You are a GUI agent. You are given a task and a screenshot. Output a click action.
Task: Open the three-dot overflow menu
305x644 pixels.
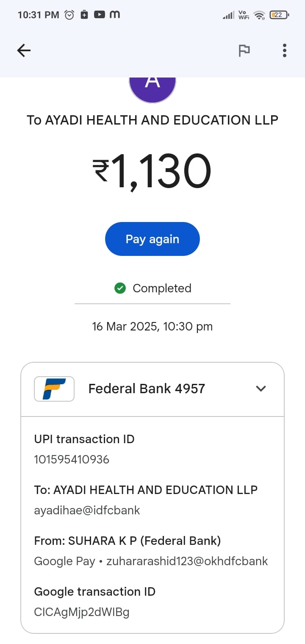point(285,51)
